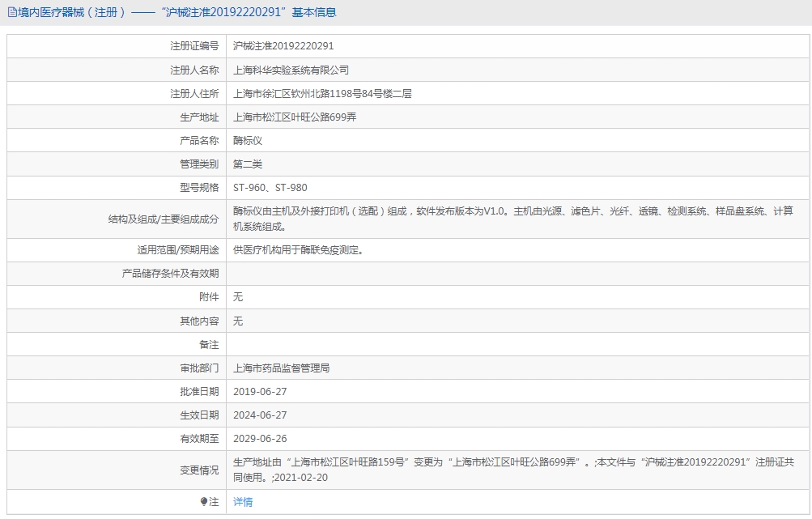Select product name 酶标仪
This screenshot has width=812, height=519.
pos(248,140)
